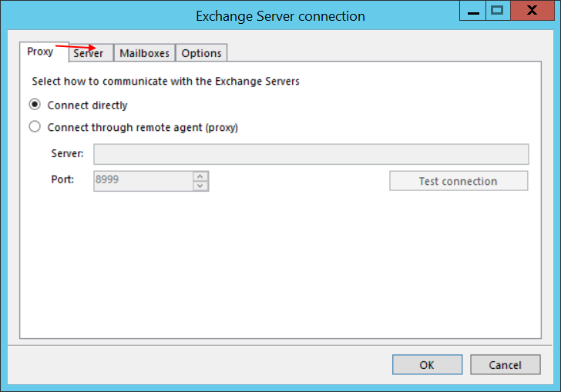Cancel the Exchange Server connection dialog
The image size is (561, 392).
pos(506,365)
